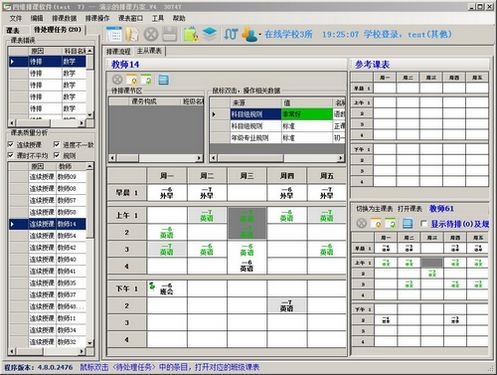This screenshot has height=375, width=497.
Task: Click the 周三 column header in main timetable
Action: click(x=247, y=175)
